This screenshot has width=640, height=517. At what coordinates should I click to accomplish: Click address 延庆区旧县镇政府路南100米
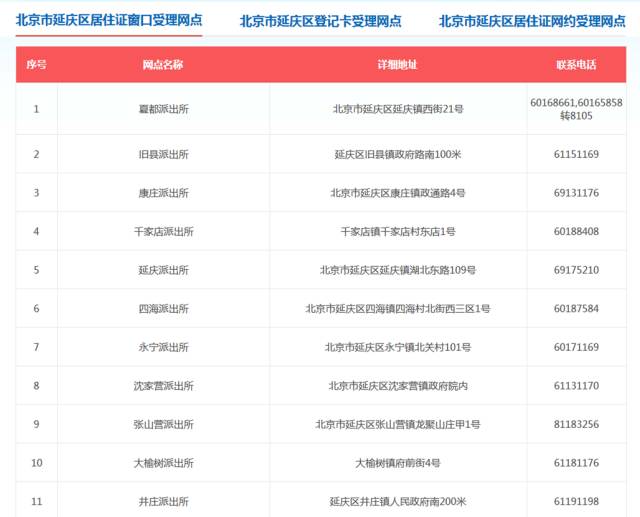[x=398, y=154]
